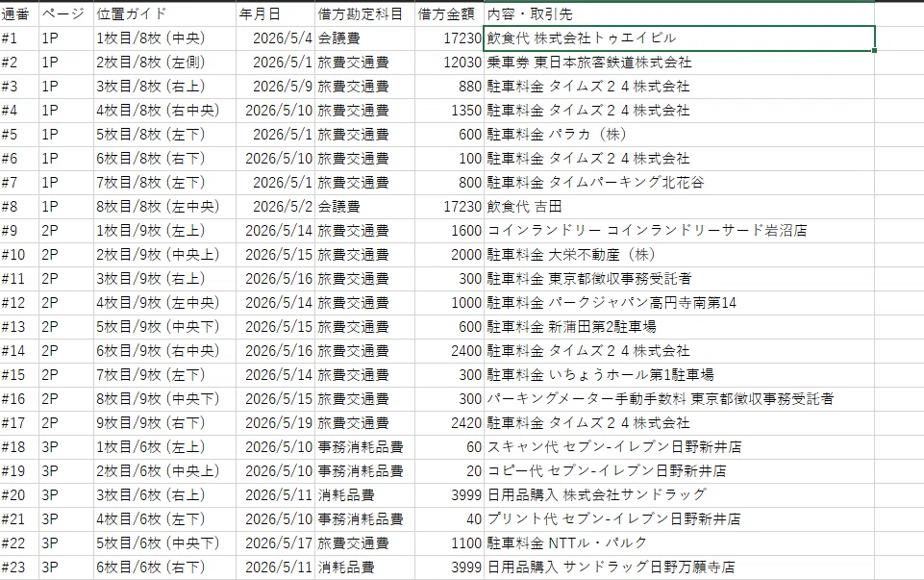This screenshot has width=924, height=580.
Task: Select cell 1枚目/8枚 (中央)
Action: tap(164, 38)
